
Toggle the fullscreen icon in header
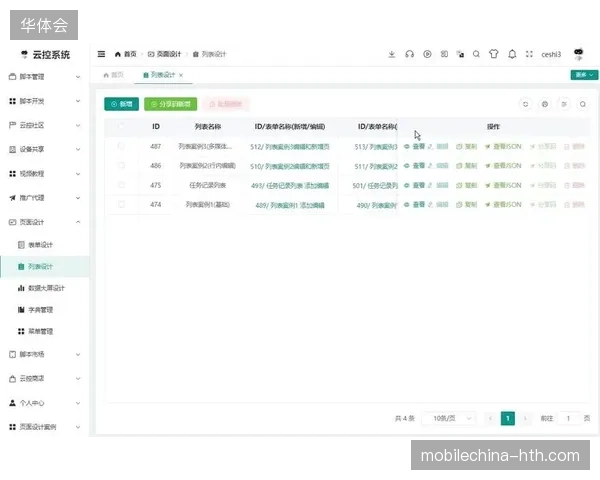529,54
